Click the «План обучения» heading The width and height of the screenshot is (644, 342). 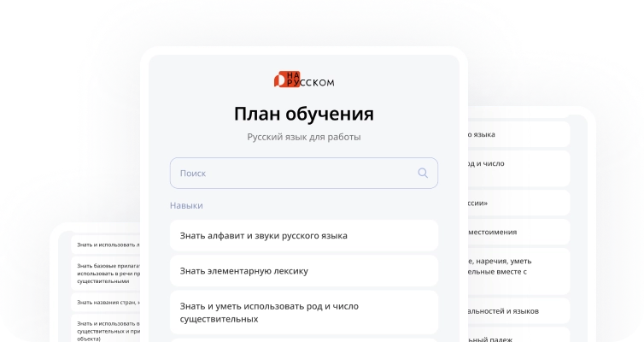303,115
